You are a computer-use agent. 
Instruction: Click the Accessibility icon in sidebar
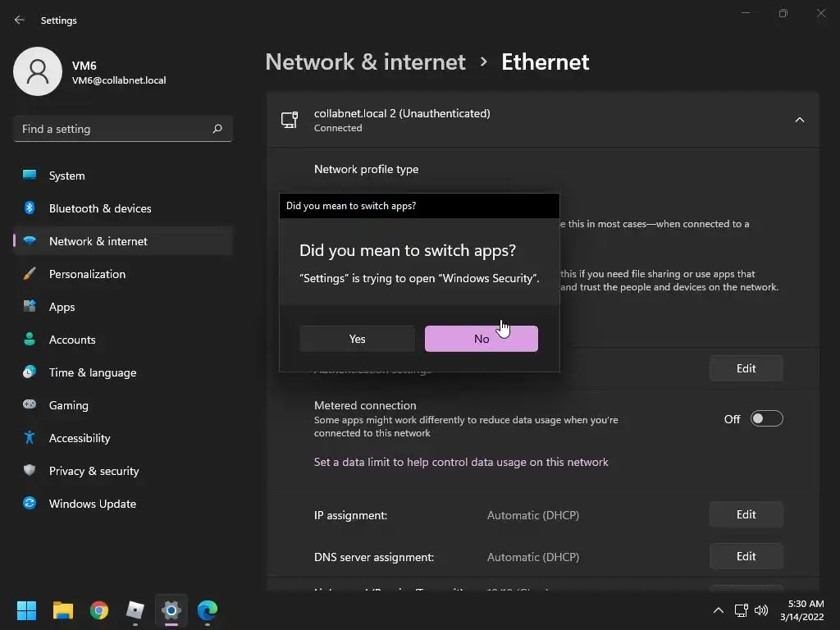30,438
